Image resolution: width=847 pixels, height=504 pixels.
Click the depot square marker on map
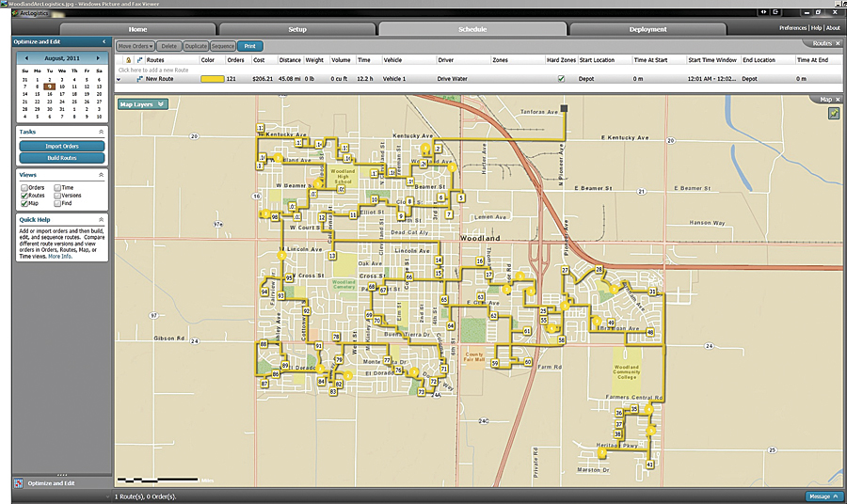pos(564,108)
